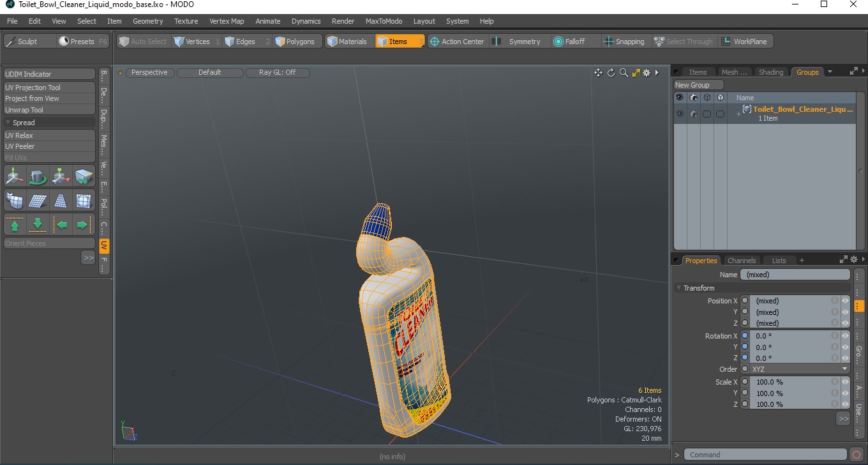
Task: Toggle visibility eye for Toilet_Bowl_Cleaner group
Action: click(x=680, y=114)
